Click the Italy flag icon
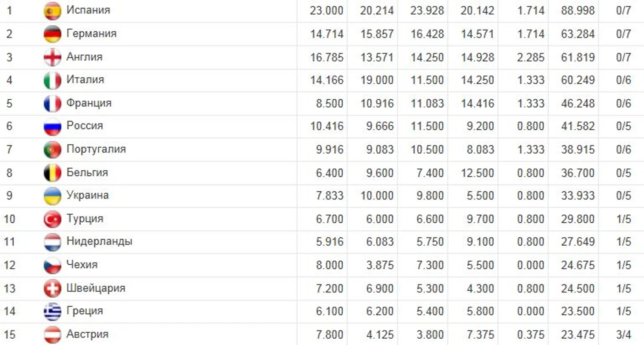 (52, 80)
